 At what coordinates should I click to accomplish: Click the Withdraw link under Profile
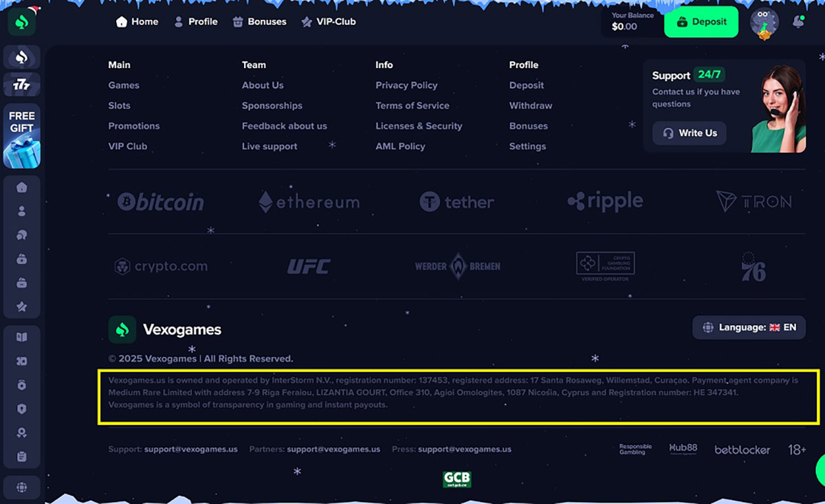pos(531,106)
